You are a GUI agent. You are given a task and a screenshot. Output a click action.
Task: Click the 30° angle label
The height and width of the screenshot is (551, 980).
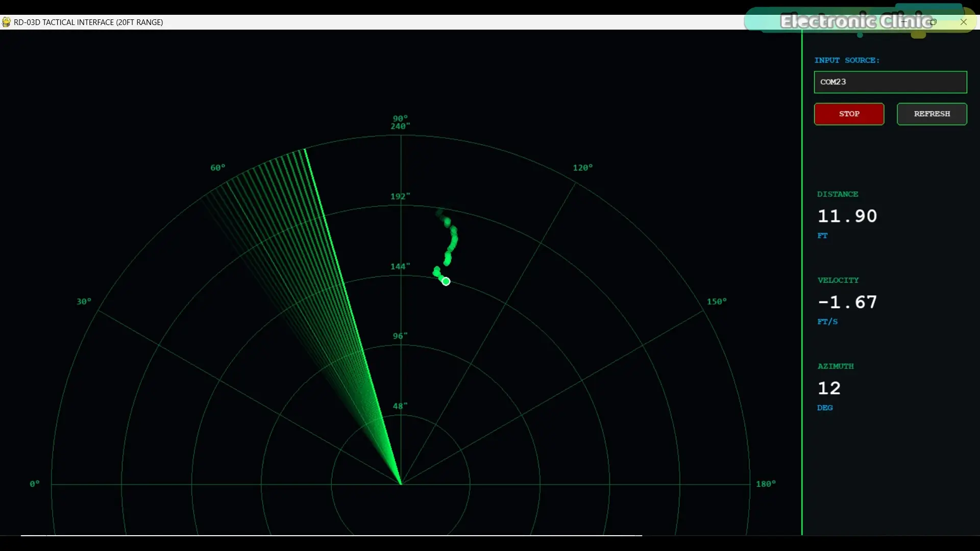coord(84,302)
